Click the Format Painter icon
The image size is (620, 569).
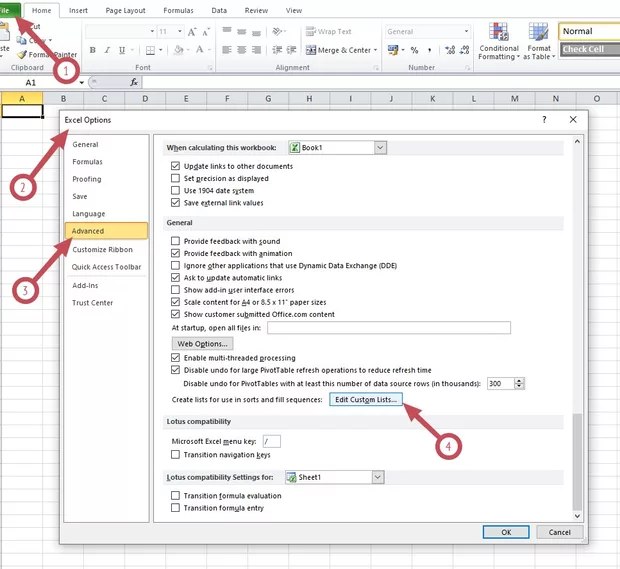pyautogui.click(x=22, y=55)
